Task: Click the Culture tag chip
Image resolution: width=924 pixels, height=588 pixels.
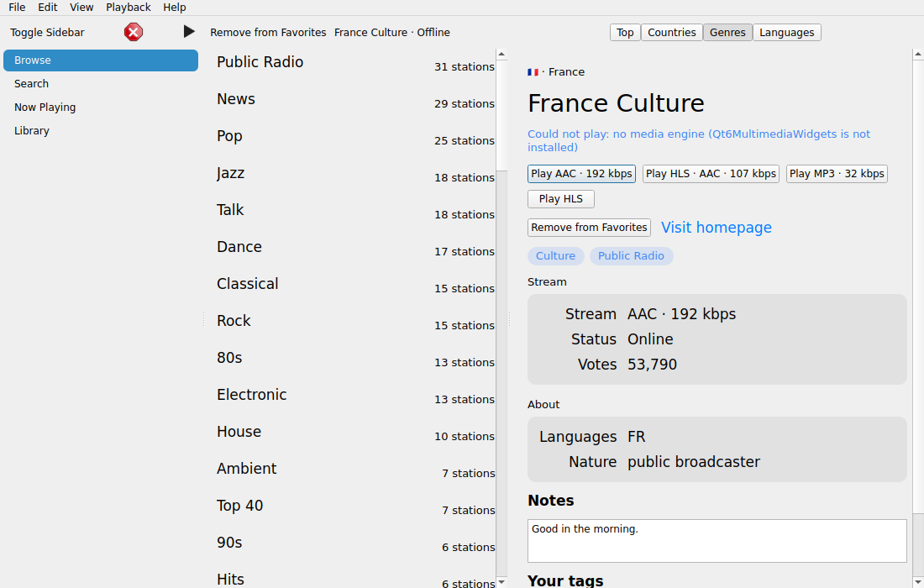Action: [x=556, y=255]
